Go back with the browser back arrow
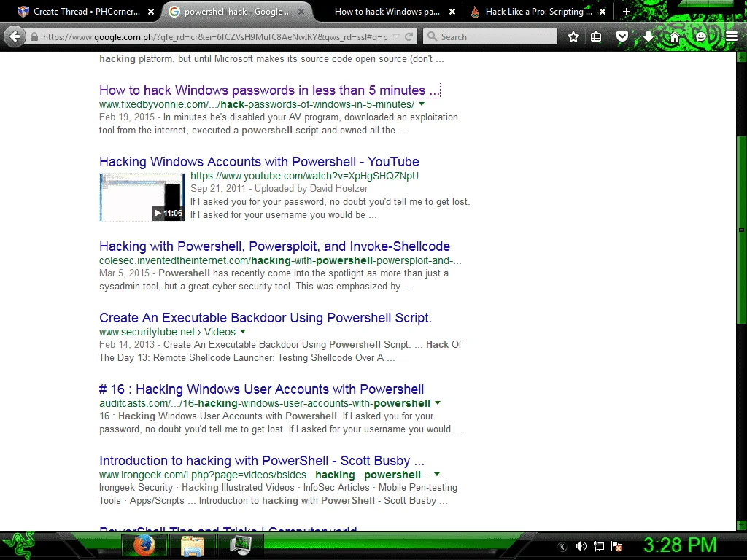Viewport: 747px width, 560px height. pos(15,36)
